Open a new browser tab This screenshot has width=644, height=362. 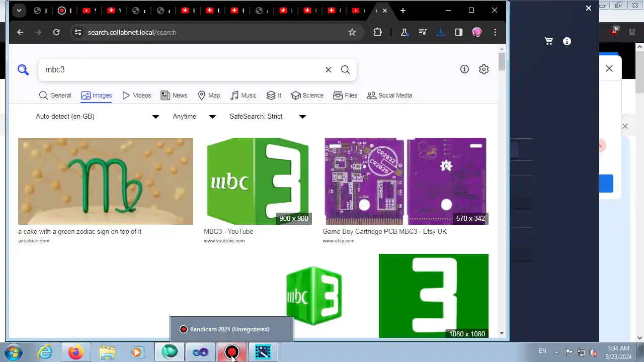tap(403, 11)
